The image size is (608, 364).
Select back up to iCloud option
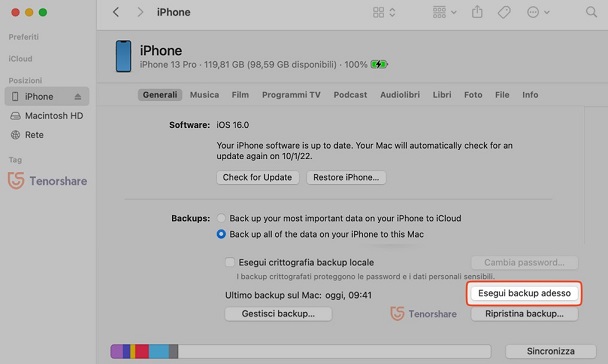(221, 218)
